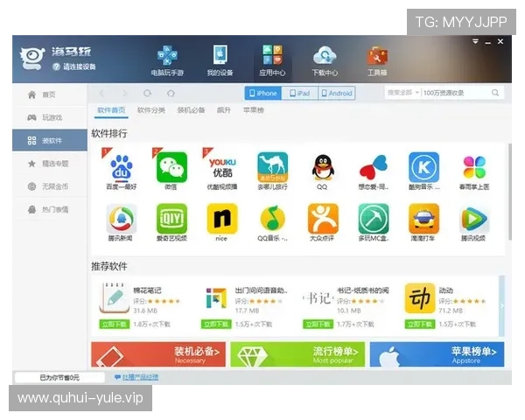This screenshot has height=420, width=525.
Task: Select the 软件首页 tab
Action: 111,110
